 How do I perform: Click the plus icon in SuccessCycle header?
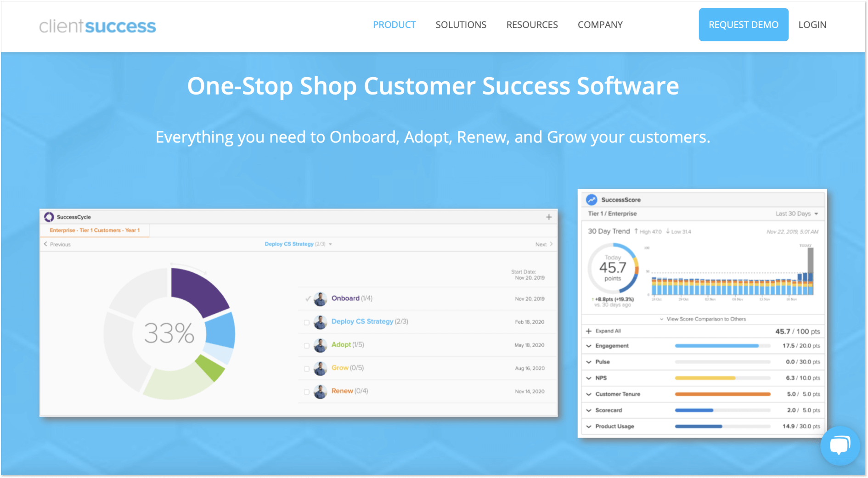pos(549,217)
